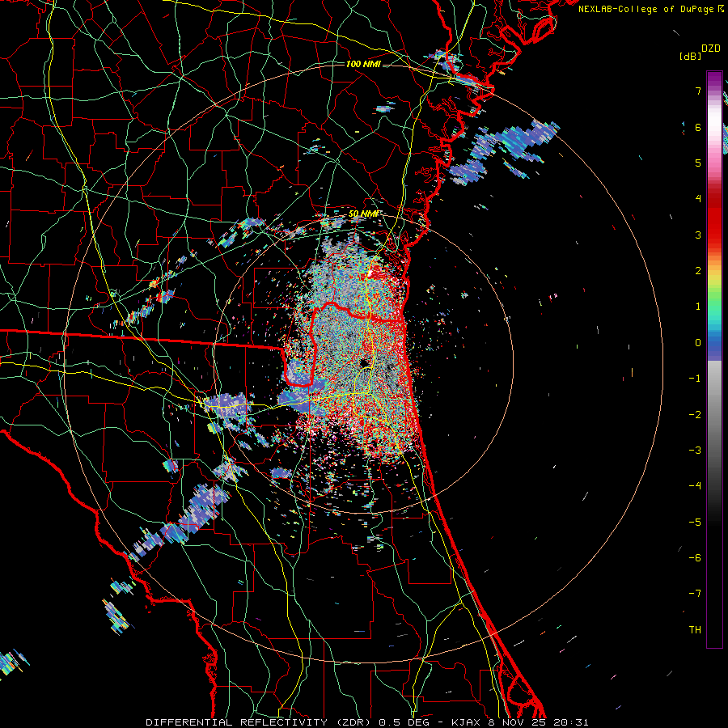Click the -1 value on the color scale
The height and width of the screenshot is (728, 728).
click(695, 379)
